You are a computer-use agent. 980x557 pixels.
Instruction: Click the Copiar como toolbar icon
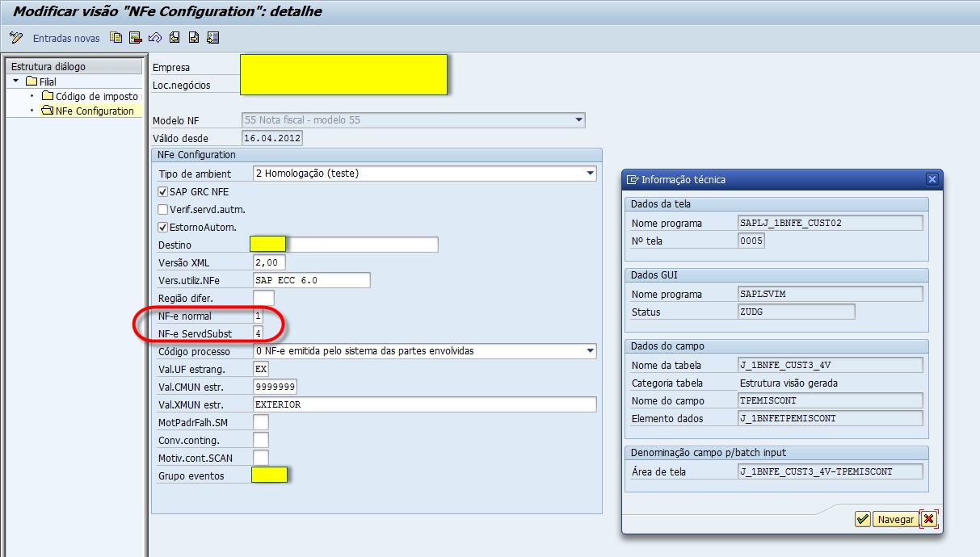click(x=116, y=37)
